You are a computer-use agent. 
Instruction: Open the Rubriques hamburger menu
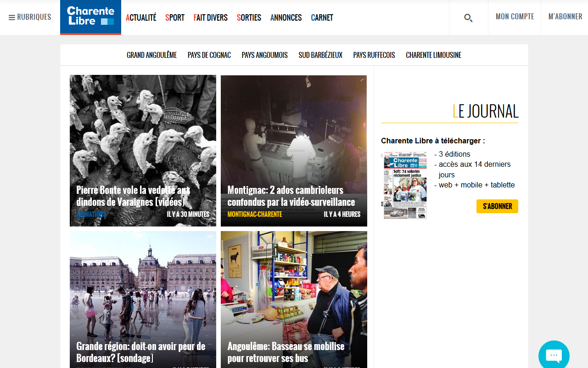(30, 17)
